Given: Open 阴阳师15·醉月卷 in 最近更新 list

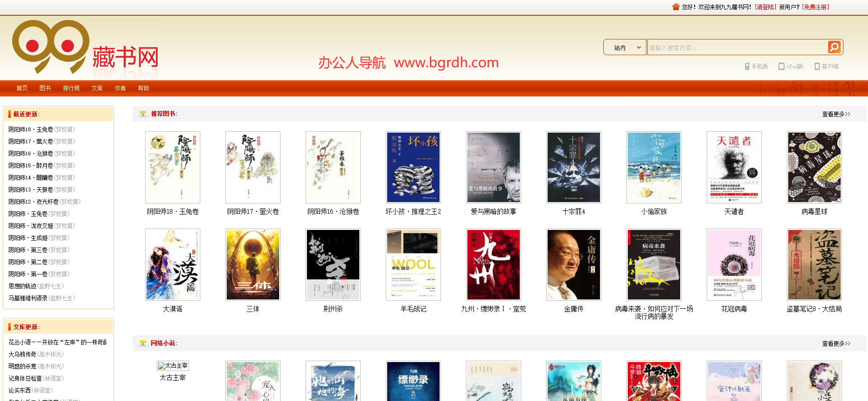Looking at the screenshot, I should coord(31,165).
